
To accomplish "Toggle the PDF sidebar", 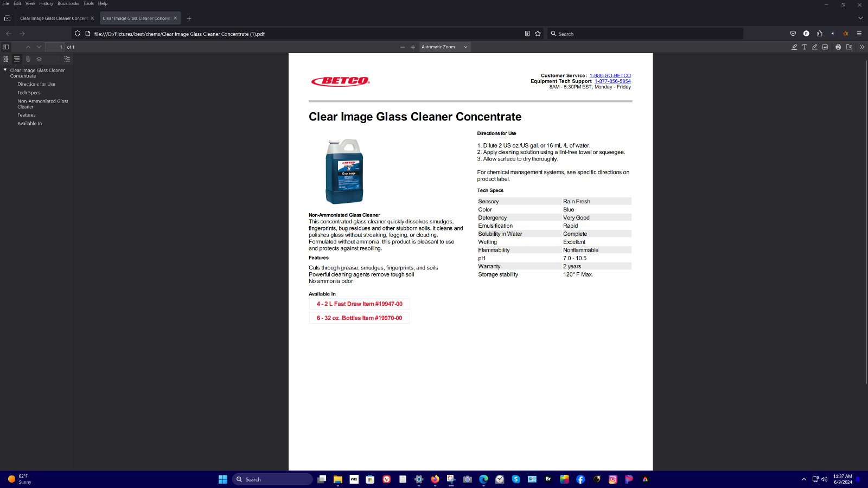I will [6, 47].
